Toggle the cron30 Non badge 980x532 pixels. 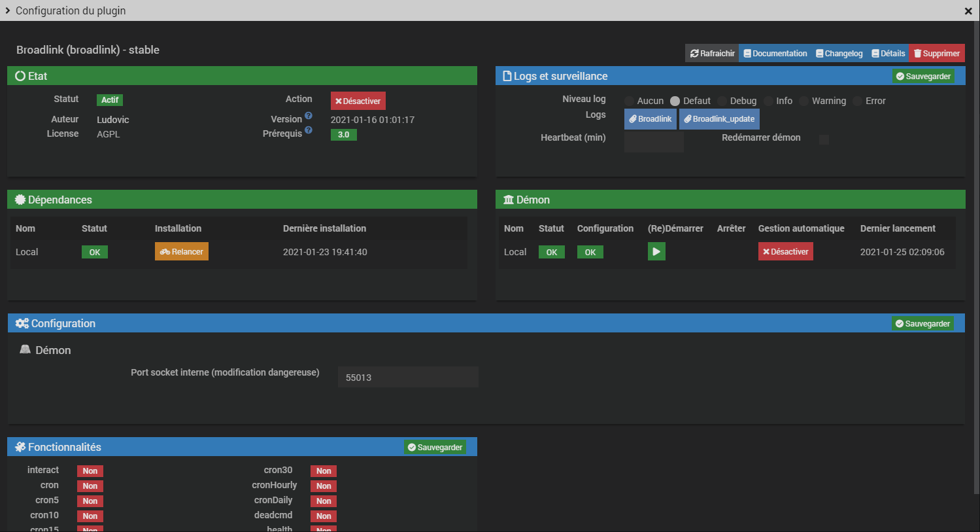[x=324, y=471]
